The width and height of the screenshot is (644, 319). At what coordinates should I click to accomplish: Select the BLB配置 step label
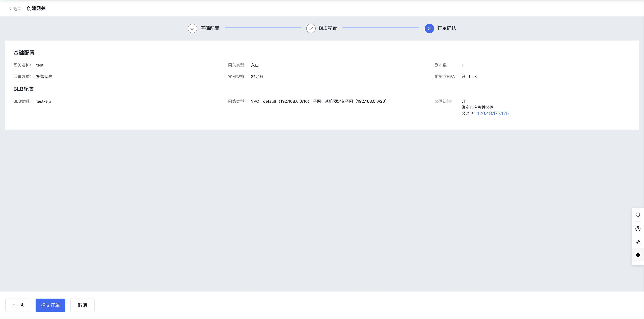(x=328, y=28)
